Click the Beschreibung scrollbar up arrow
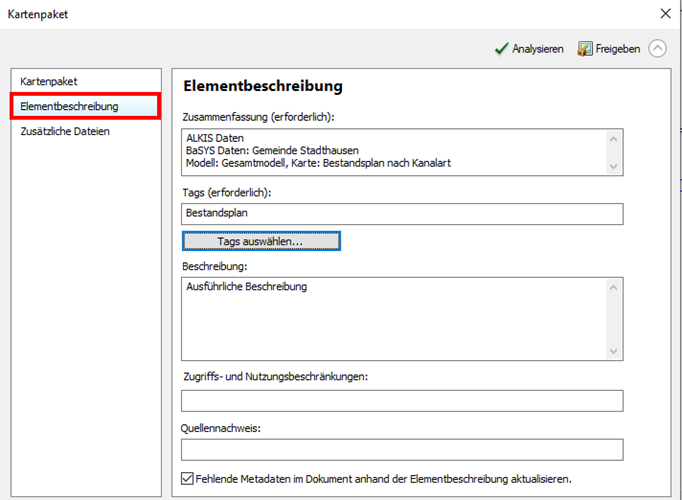Screen dimensions: 682x500 pos(614,287)
